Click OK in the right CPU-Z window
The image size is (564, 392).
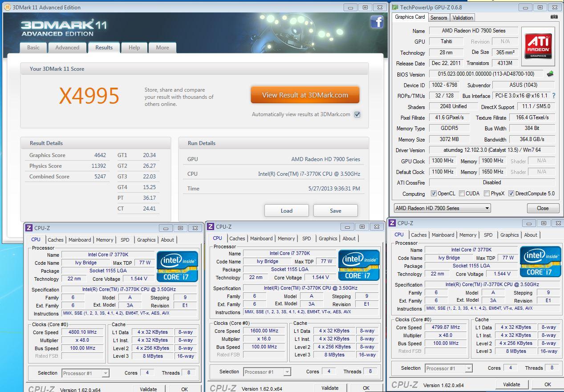click(x=548, y=384)
